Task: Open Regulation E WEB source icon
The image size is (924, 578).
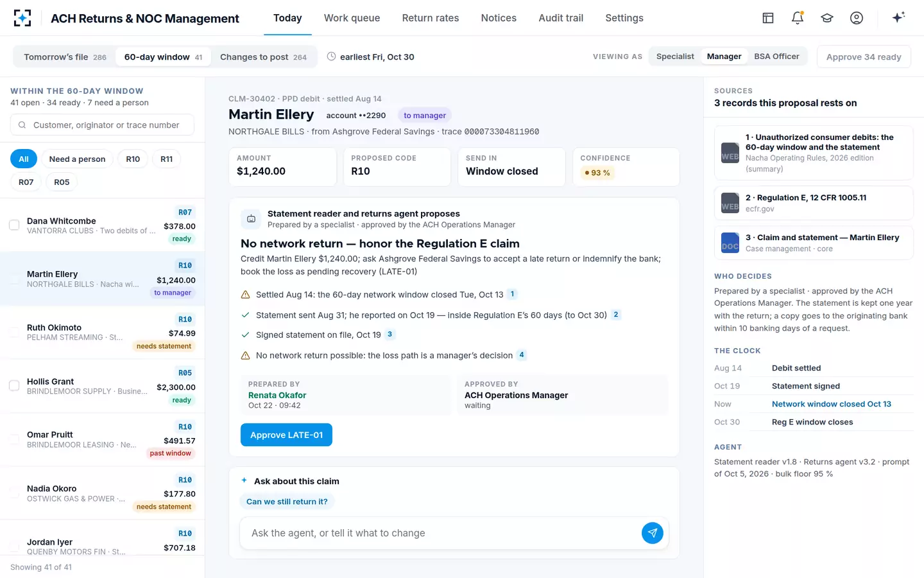Action: coord(730,203)
